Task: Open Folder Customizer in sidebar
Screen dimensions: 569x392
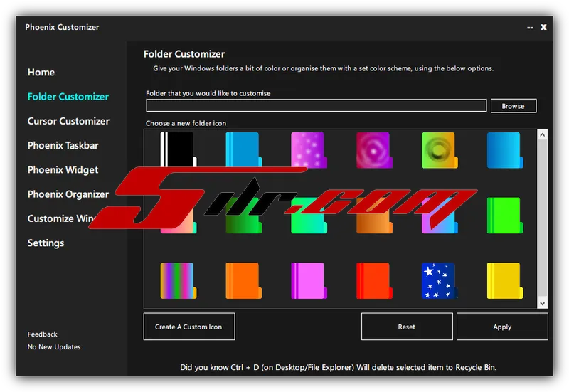Action: 68,97
